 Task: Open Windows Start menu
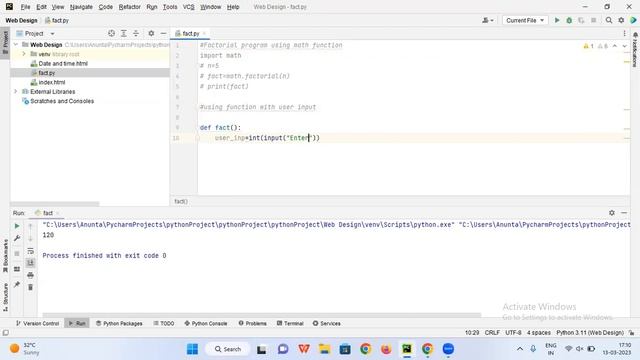[x=192, y=349]
